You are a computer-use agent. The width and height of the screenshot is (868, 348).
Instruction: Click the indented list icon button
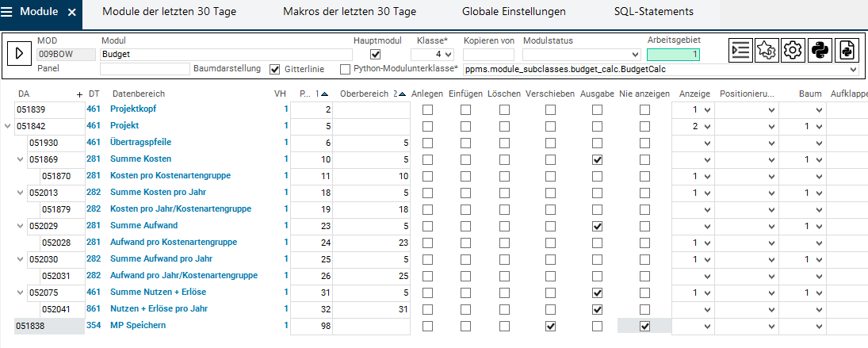(x=740, y=50)
